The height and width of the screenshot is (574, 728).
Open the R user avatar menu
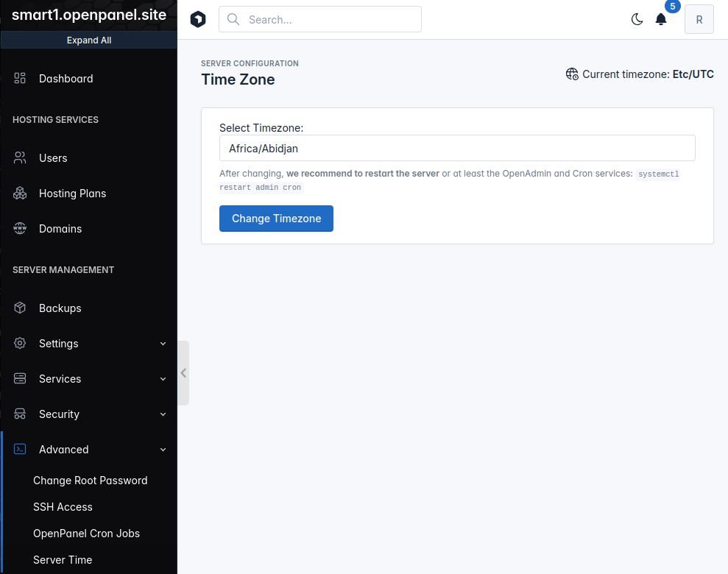coord(699,20)
